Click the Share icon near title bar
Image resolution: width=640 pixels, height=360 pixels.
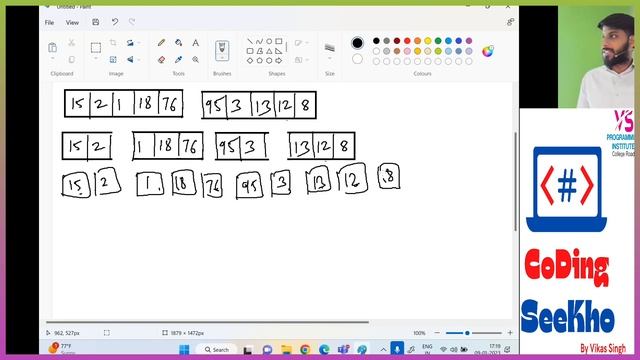(510, 22)
